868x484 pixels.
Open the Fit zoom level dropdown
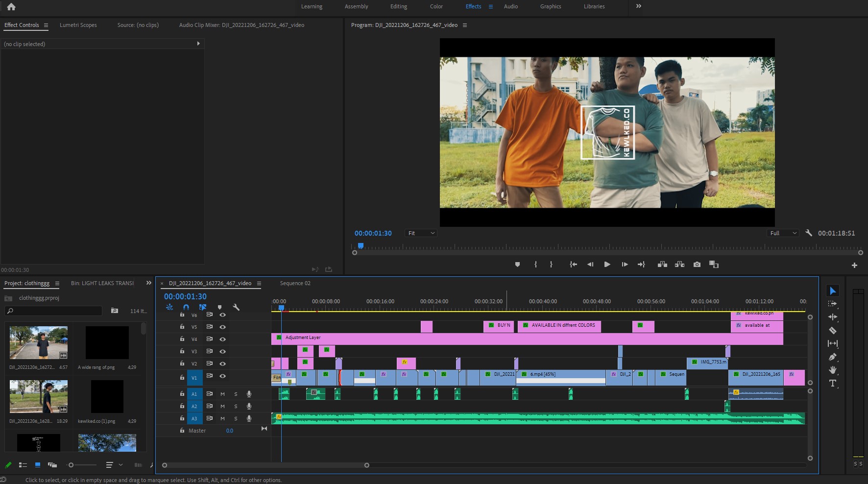pos(421,233)
